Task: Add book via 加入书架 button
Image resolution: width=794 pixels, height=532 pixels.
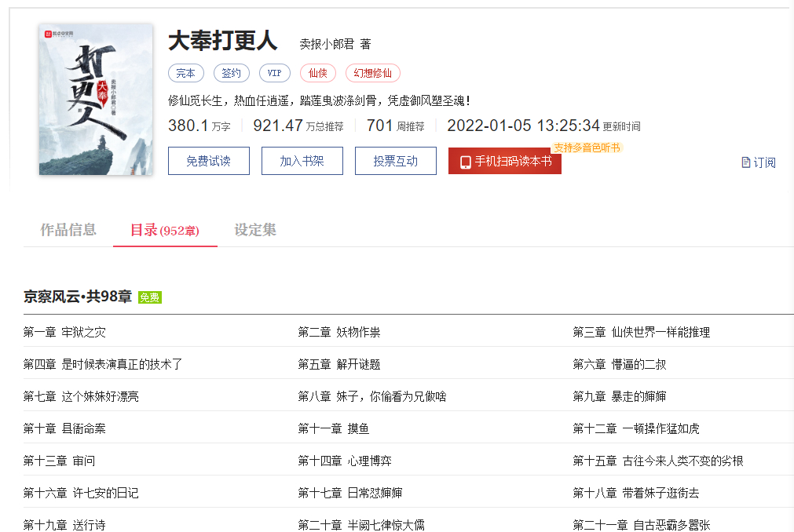Action: click(x=302, y=161)
